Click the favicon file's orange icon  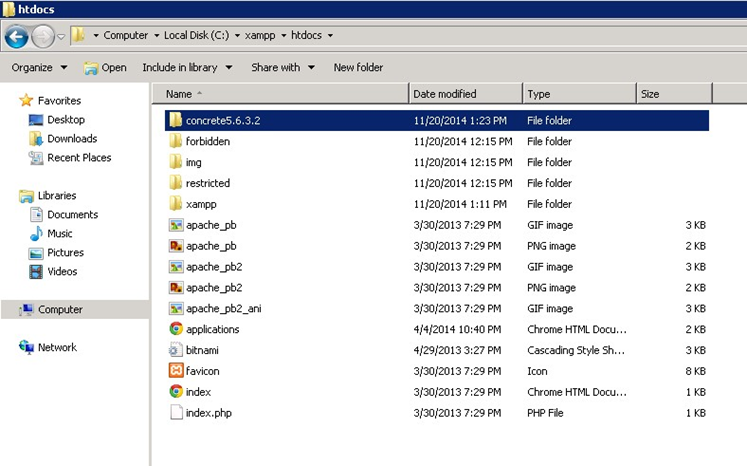click(x=176, y=371)
